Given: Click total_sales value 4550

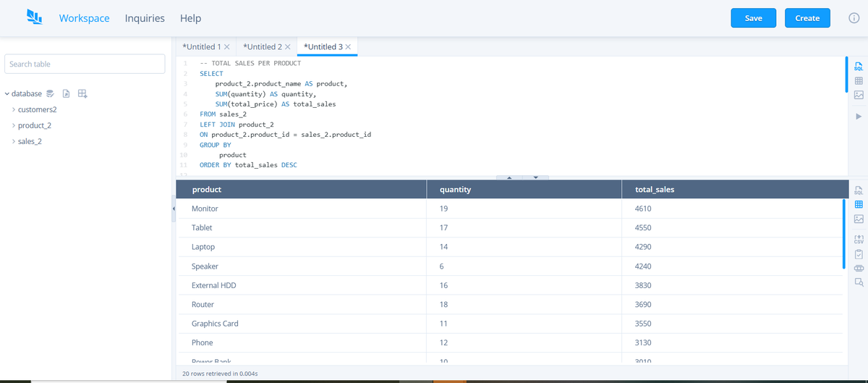Looking at the screenshot, I should point(644,227).
